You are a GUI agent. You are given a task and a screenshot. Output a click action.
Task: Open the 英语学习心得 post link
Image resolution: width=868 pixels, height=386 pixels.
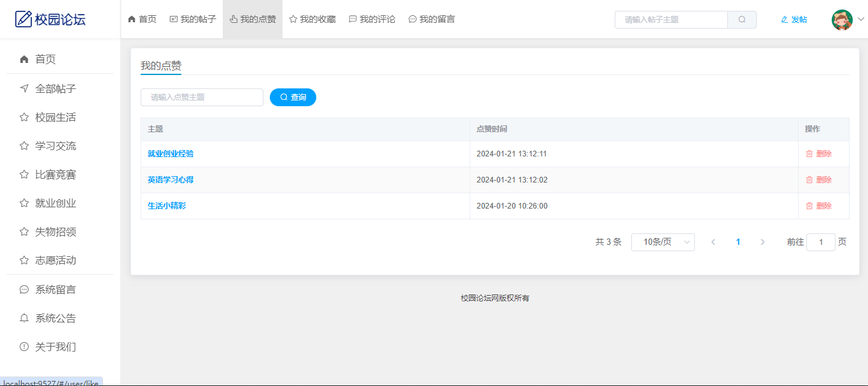[x=171, y=180]
